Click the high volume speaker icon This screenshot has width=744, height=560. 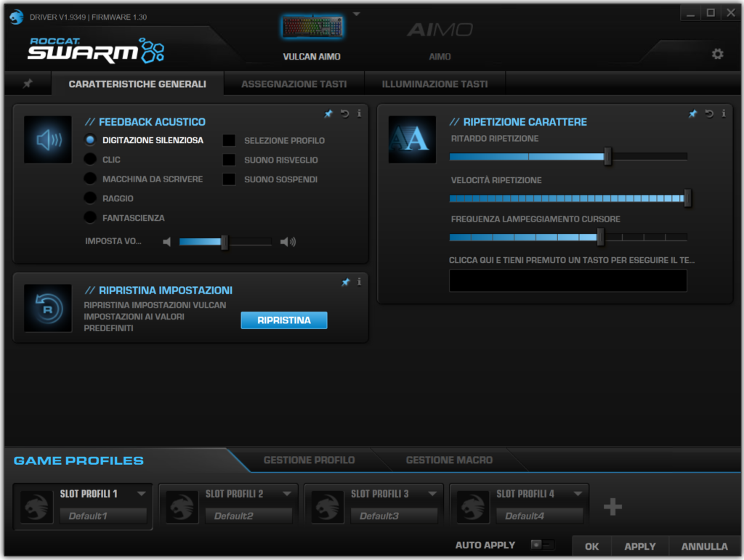tap(288, 242)
